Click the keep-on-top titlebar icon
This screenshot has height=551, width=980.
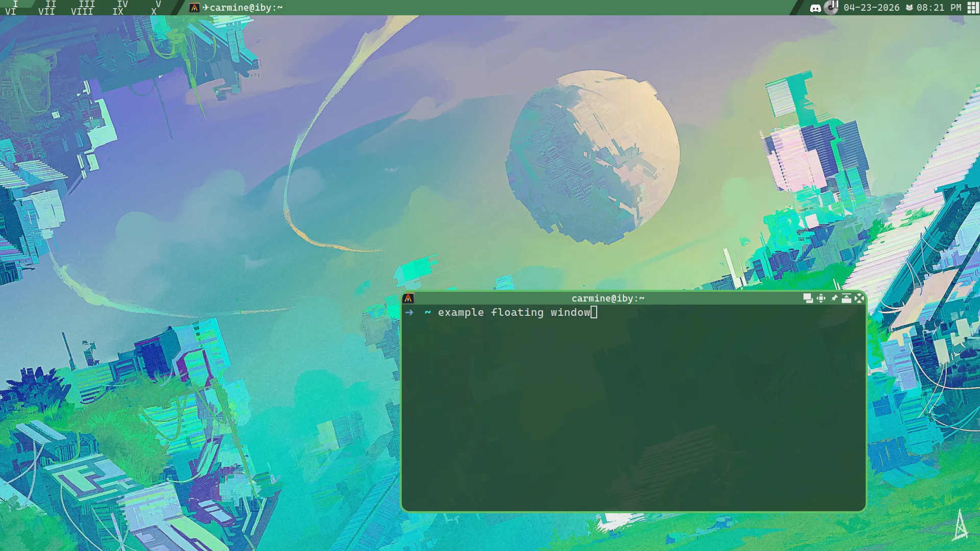pyautogui.click(x=846, y=298)
